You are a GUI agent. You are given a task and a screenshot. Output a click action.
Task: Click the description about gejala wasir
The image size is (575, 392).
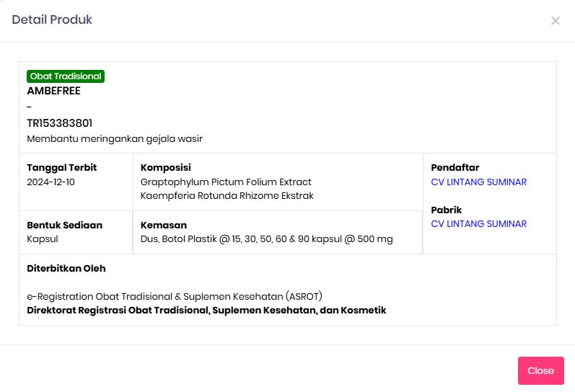tap(115, 138)
